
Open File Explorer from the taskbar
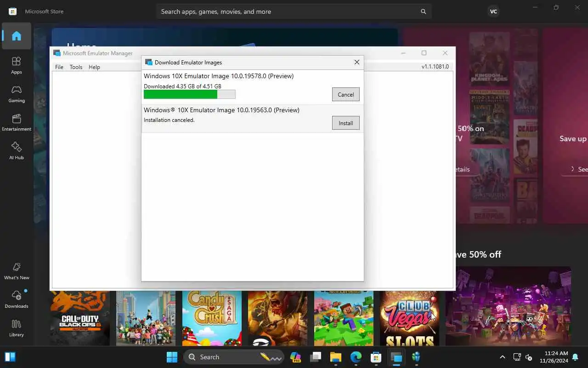tap(336, 357)
